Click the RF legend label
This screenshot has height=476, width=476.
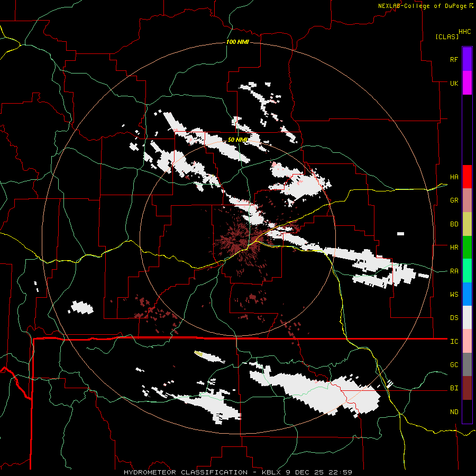click(454, 59)
